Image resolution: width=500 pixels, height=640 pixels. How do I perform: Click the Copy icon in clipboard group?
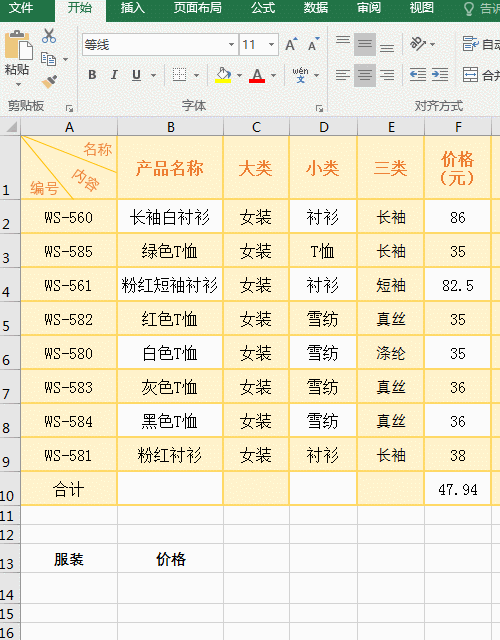coord(49,59)
